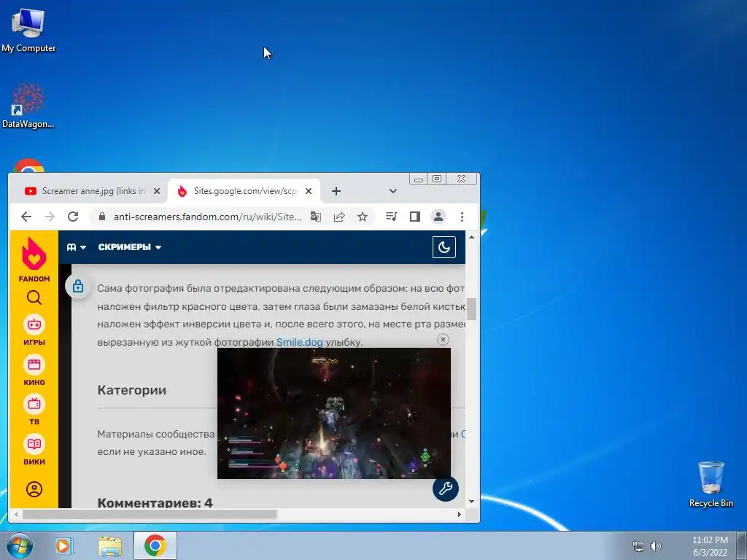Open a new Chrome tab
Viewport: 747px width, 560px height.
(336, 191)
